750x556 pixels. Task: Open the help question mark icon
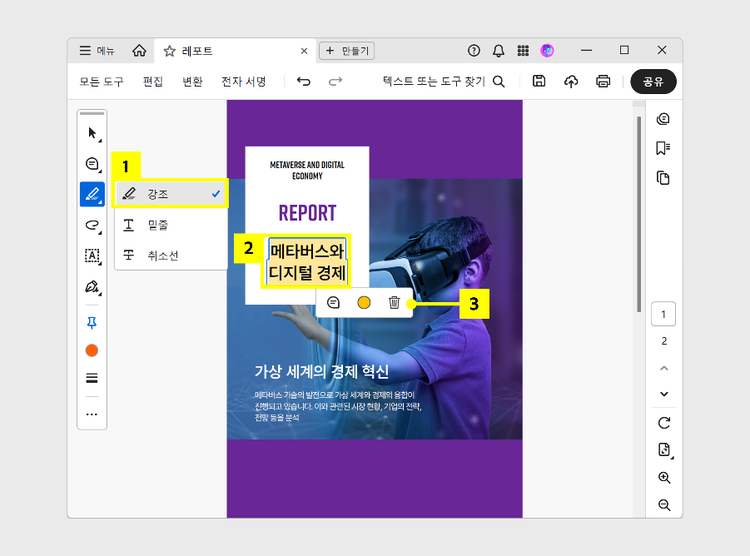point(474,50)
